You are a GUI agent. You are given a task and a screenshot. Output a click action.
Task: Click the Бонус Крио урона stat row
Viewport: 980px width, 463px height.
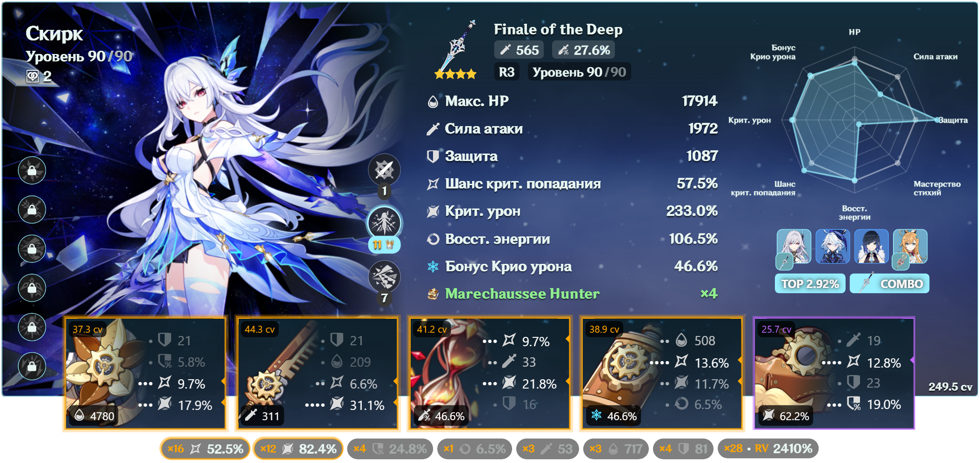(573, 267)
